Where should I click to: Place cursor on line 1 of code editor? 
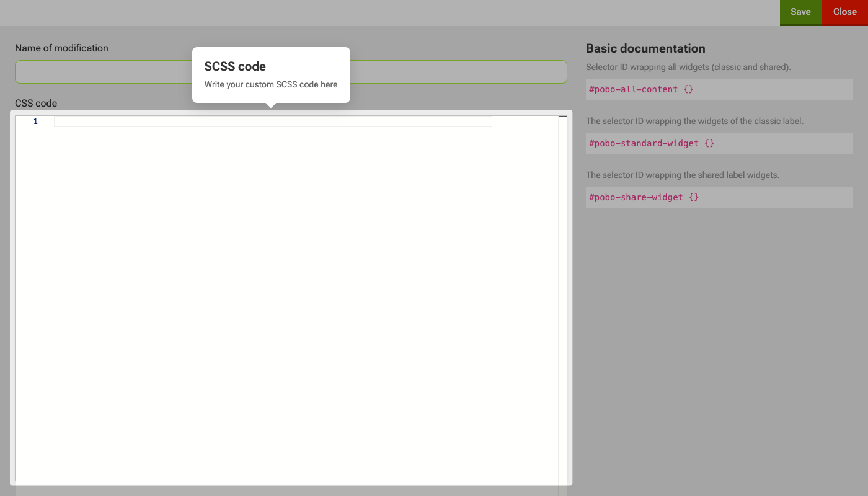click(x=273, y=122)
